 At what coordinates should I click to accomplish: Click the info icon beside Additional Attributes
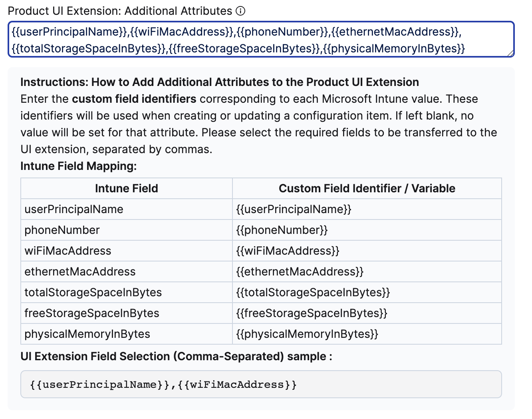point(240,11)
